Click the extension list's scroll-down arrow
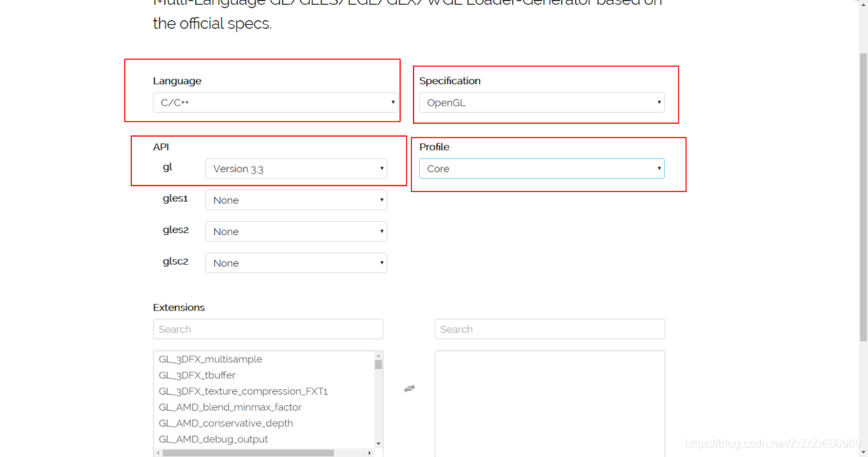Image resolution: width=868 pixels, height=457 pixels. coord(378,443)
